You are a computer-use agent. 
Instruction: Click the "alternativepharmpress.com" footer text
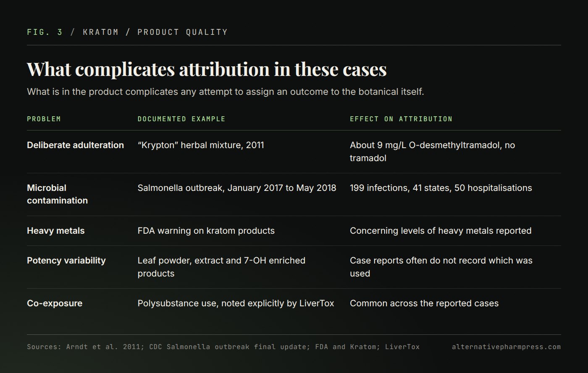(506, 347)
